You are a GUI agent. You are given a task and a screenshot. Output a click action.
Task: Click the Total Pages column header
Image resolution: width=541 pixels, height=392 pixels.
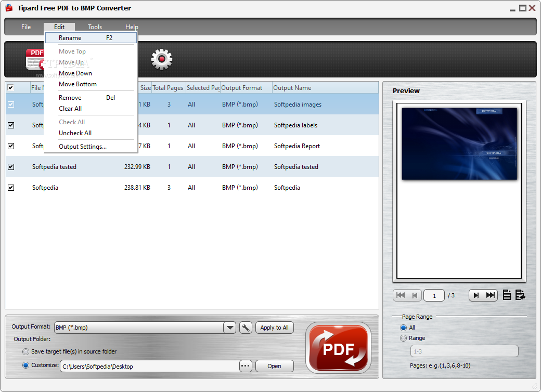pos(169,87)
